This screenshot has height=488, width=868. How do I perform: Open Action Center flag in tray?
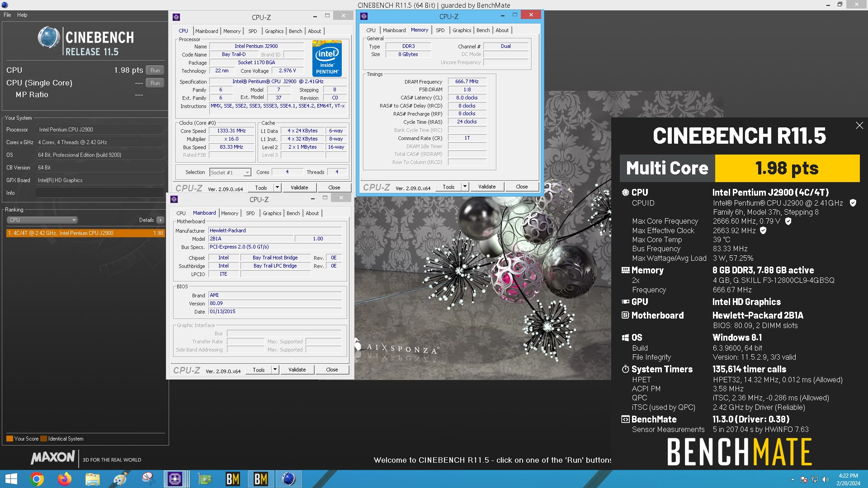[x=804, y=479]
